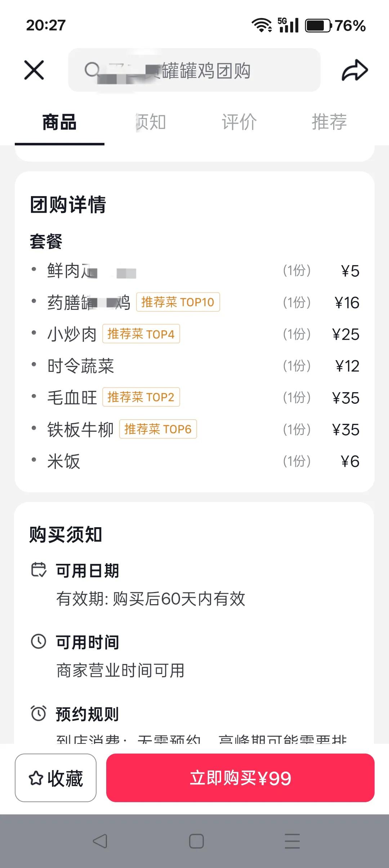Tap the search magnifier icon
The width and height of the screenshot is (389, 868).
coord(92,70)
